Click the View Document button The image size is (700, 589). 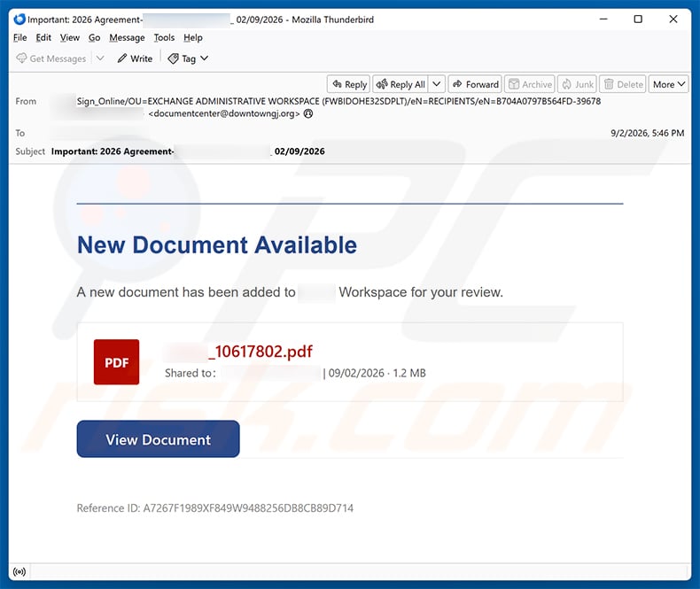point(158,439)
